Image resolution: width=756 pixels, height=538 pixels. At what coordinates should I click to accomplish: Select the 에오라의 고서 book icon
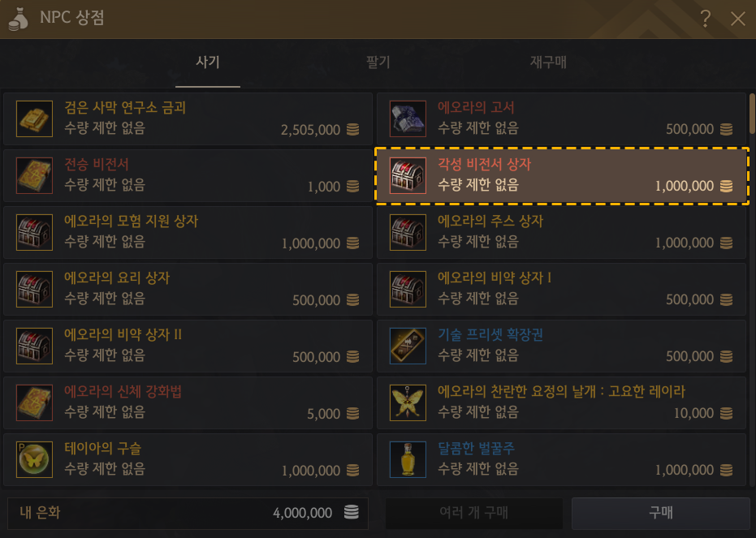[408, 119]
